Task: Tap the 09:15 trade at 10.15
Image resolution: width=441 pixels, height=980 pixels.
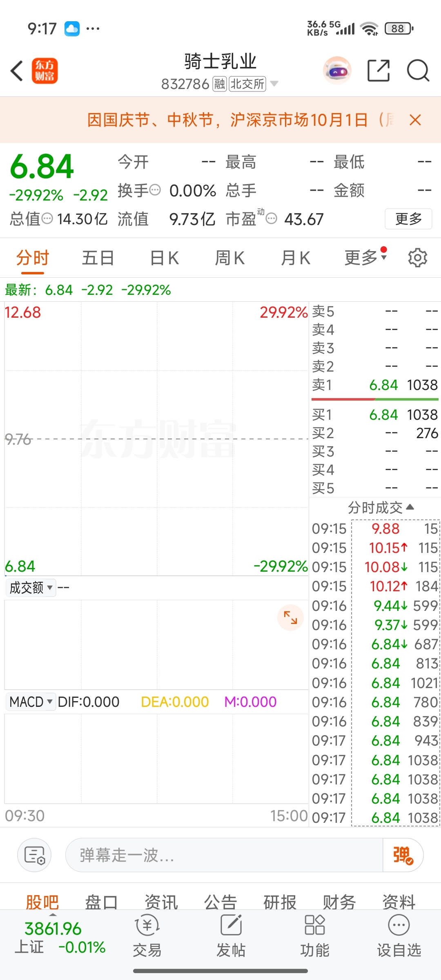Action: 375,548
